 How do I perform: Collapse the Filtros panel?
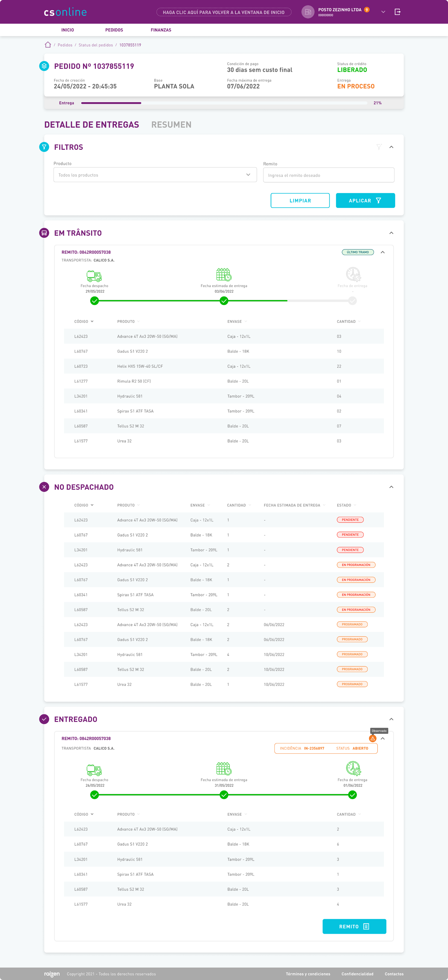click(391, 147)
